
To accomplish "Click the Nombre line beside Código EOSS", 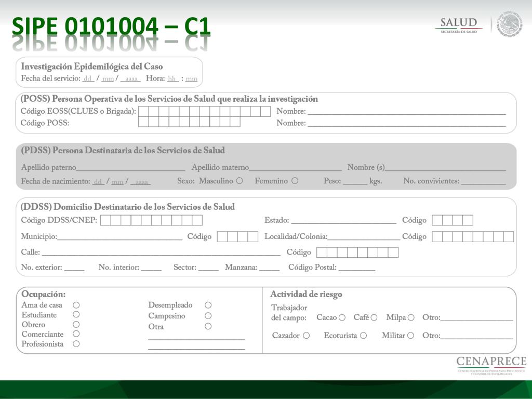I will point(407,112).
